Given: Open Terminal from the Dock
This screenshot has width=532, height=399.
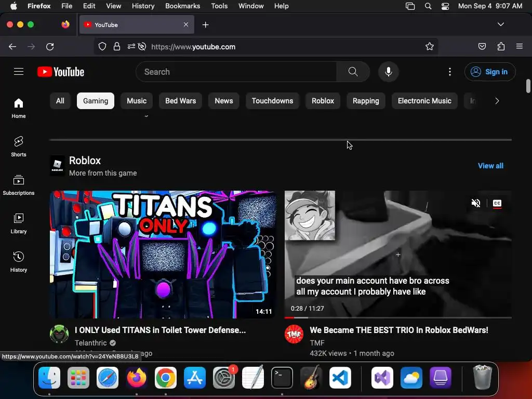Looking at the screenshot, I should 282,378.
